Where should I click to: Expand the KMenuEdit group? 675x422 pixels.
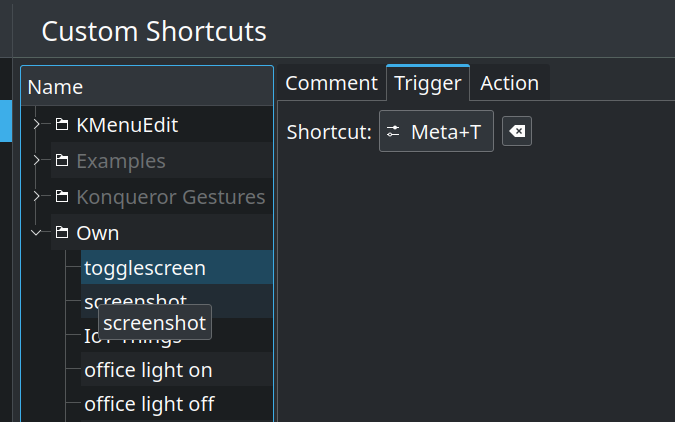tap(37, 124)
